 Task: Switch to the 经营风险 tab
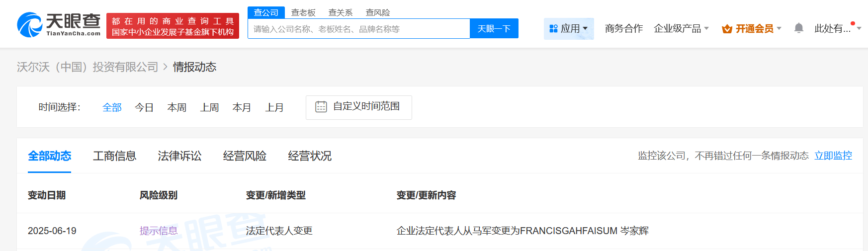point(245,156)
